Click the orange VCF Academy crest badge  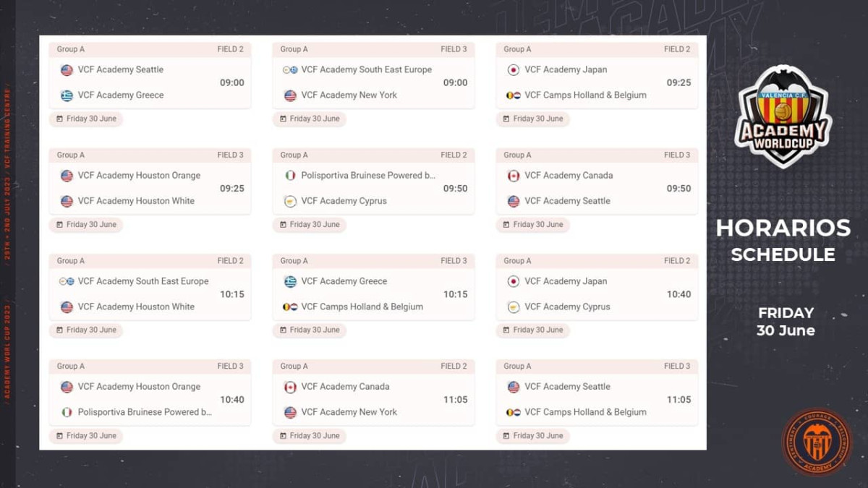point(817,442)
